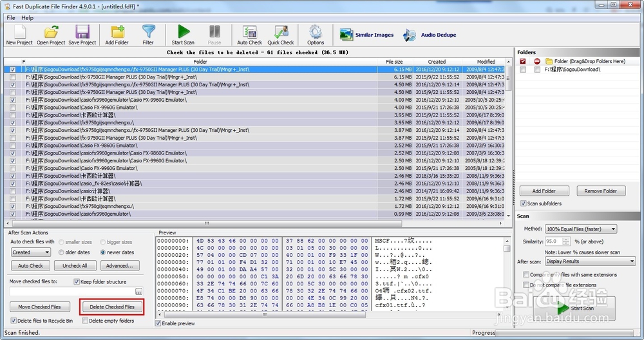
Task: Click the green Start Scan toolbar icon
Action: pos(183,35)
